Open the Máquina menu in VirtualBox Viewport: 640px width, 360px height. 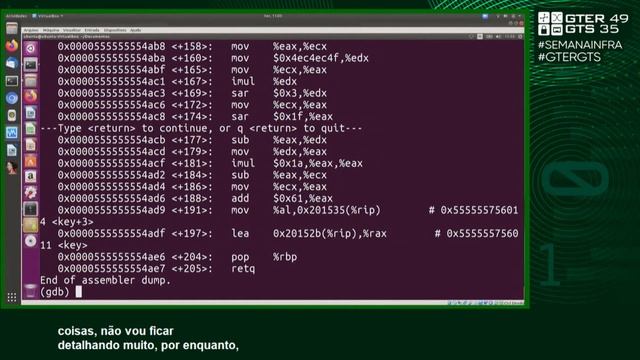(51, 30)
